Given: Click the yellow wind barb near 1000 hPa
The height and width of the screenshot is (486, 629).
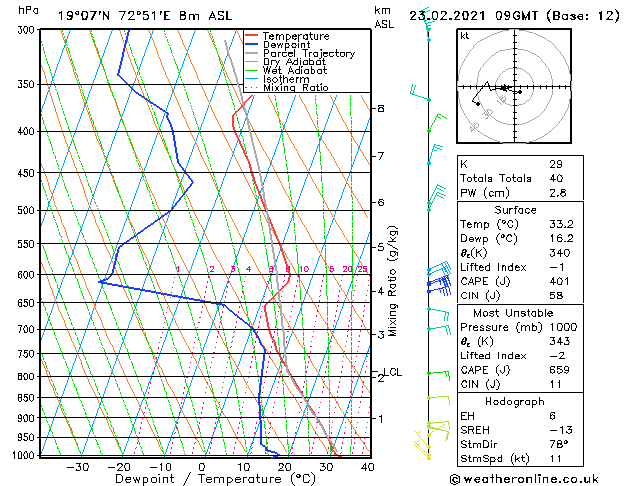Looking at the screenshot, I should coord(422,446).
